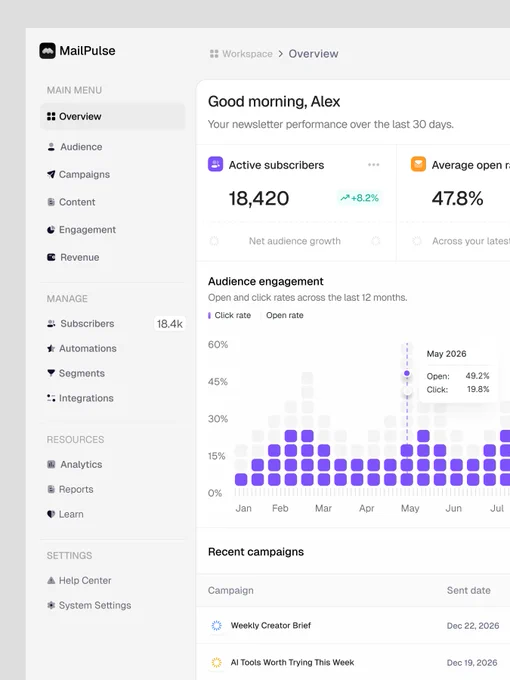Click the Campaigns paper plane icon

coord(51,174)
